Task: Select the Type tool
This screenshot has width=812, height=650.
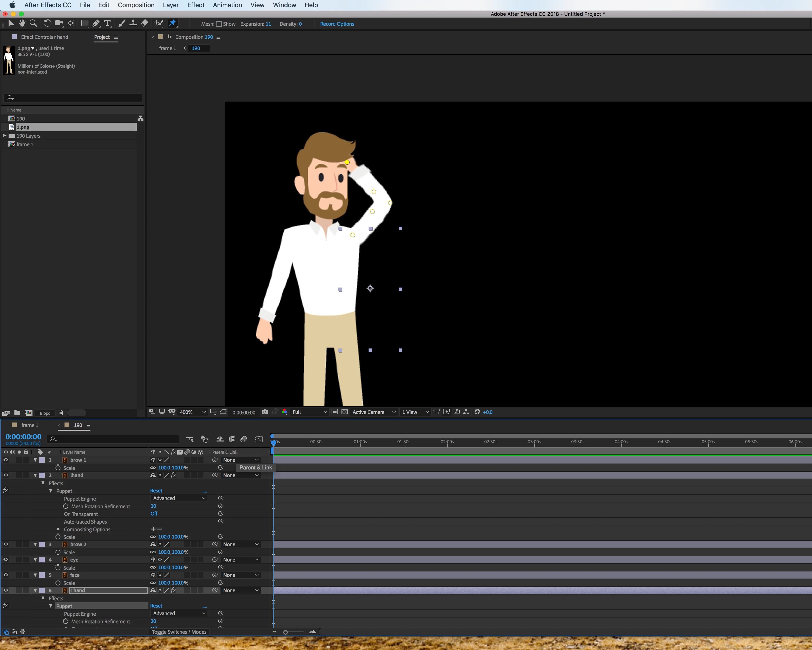Action: (107, 23)
